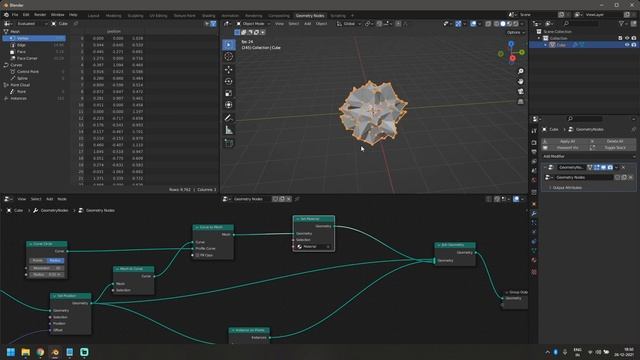Image resolution: width=640 pixels, height=360 pixels.
Task: Open File Explorer from taskbar
Action: tap(25, 352)
